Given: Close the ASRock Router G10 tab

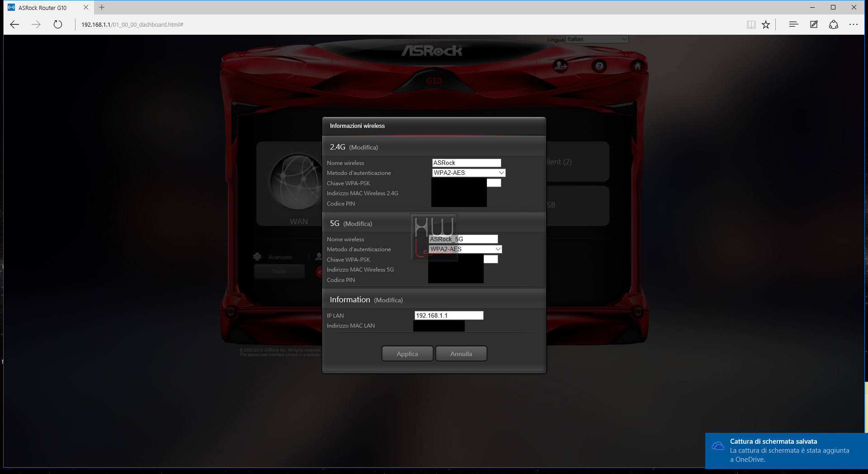Looking at the screenshot, I should [86, 7].
